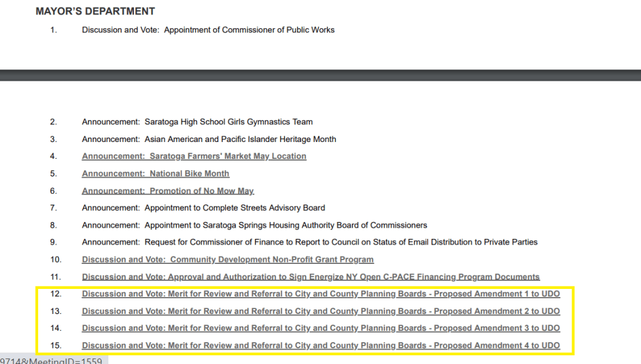Screen dimensions: 641x364
Task: Open the Proposed Amendment 4 to UDO link
Action: pos(320,346)
